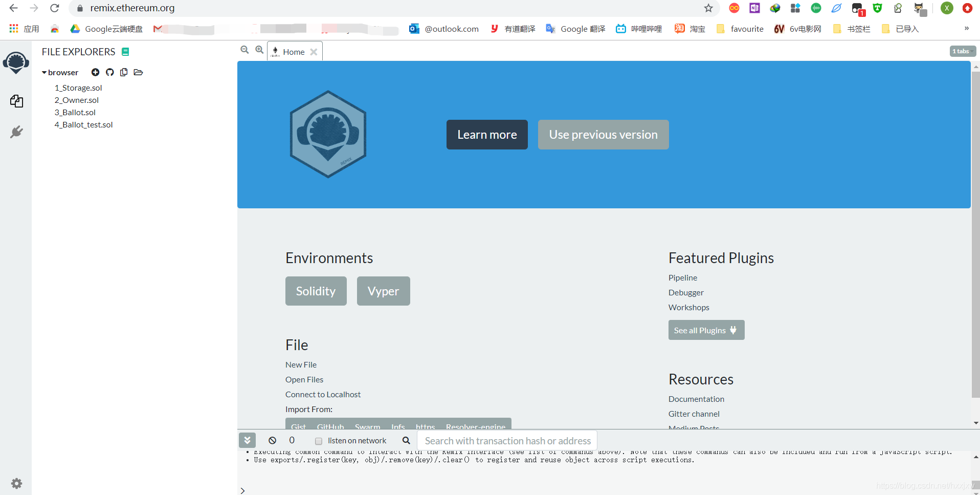Click the Remix logo icon in sidebar
Image resolution: width=980 pixels, height=495 pixels.
(x=16, y=62)
